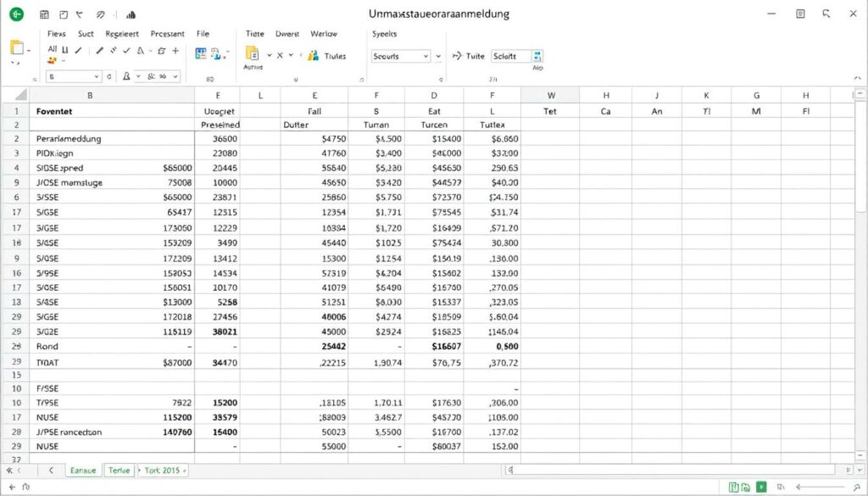This screenshot has width=868, height=496.
Task: Collapse the ribbon with the chevron
Action: pyautogui.click(x=857, y=78)
